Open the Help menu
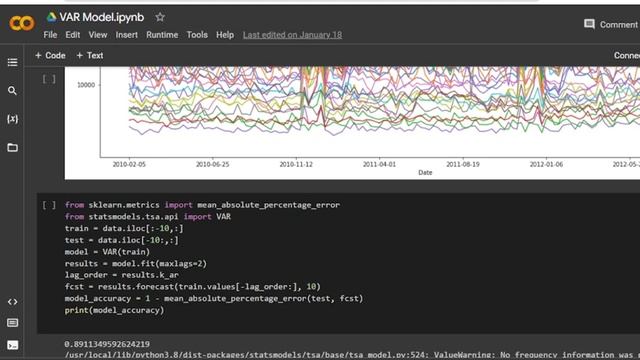 225,35
